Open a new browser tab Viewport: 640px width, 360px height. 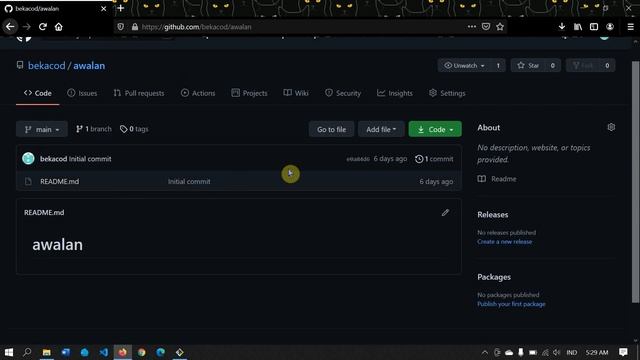click(x=120, y=8)
